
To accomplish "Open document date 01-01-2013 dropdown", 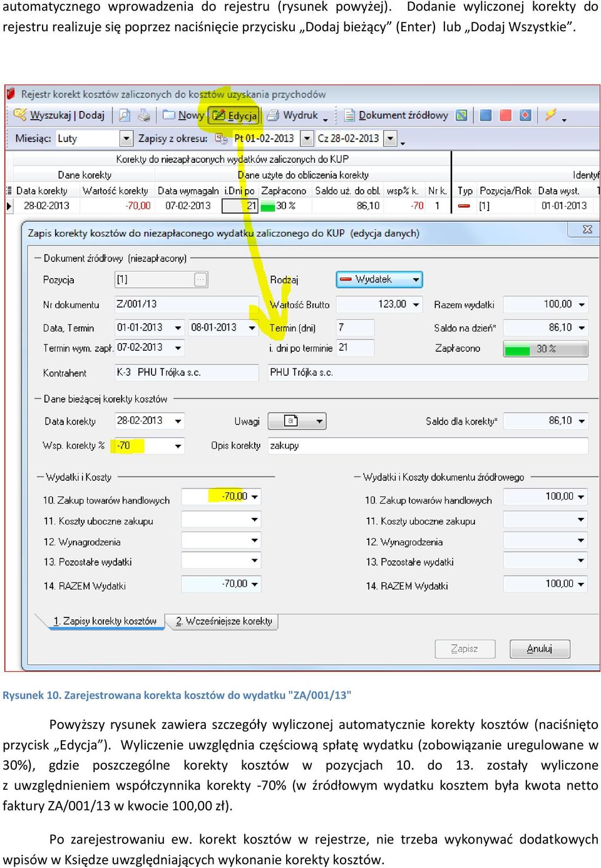I will pyautogui.click(x=178, y=328).
